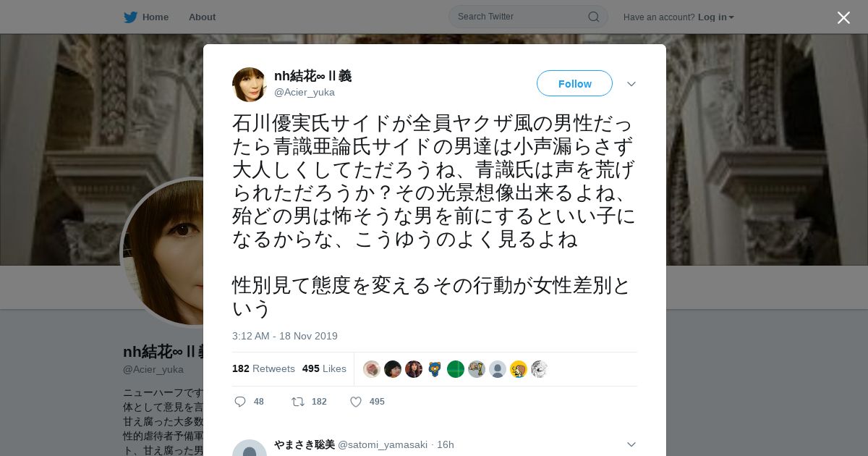868x456 pixels.
Task: Expand the tweet options chevron beside Follow
Action: 631,84
